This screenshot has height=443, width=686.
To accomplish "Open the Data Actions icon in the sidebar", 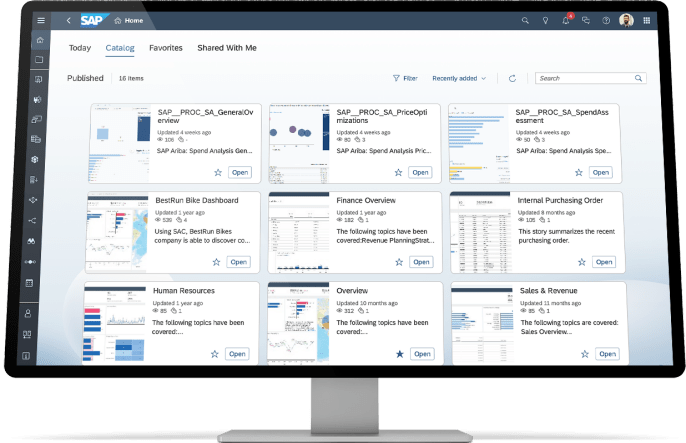I will pyautogui.click(x=34, y=180).
